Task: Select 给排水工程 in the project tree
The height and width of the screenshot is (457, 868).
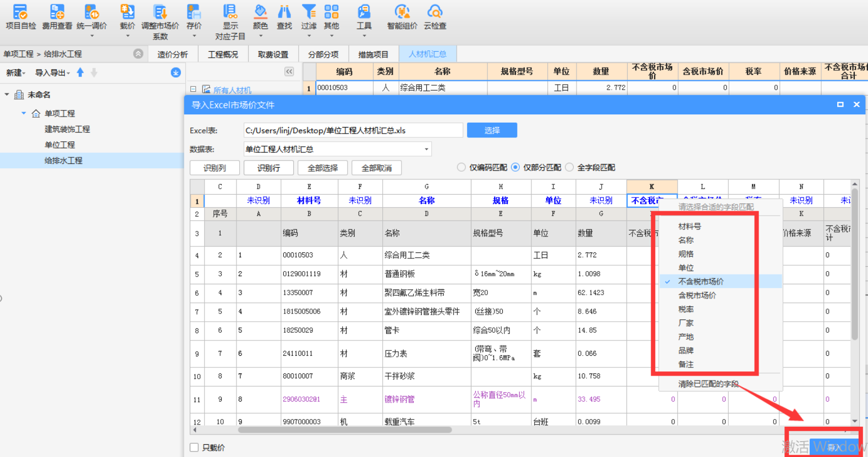Action: pyautogui.click(x=63, y=161)
